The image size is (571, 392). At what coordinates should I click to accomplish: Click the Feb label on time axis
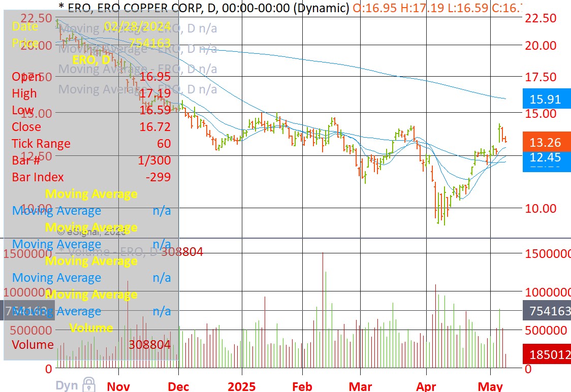coord(302,386)
